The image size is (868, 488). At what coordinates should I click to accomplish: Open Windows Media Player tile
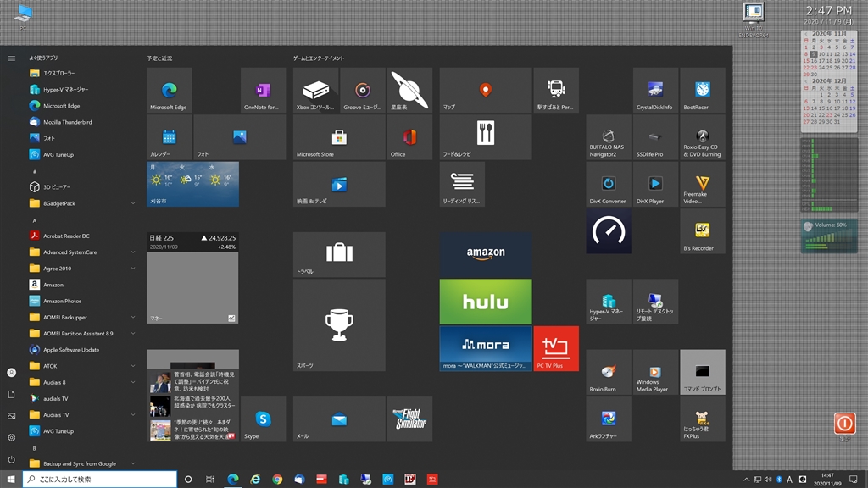point(655,372)
